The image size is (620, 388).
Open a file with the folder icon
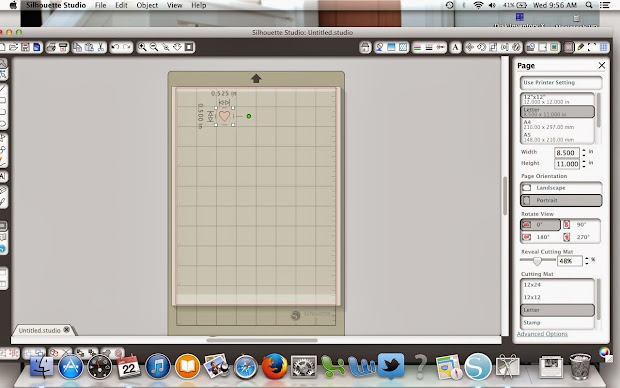click(x=14, y=47)
